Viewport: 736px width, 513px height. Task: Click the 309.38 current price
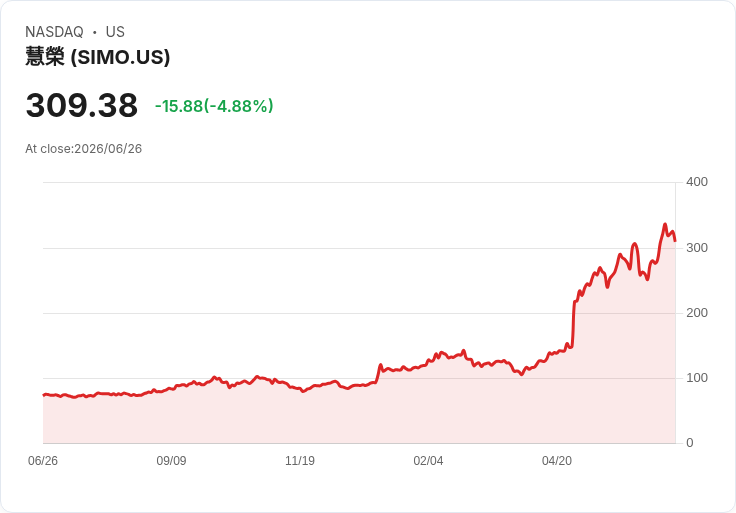click(x=82, y=105)
